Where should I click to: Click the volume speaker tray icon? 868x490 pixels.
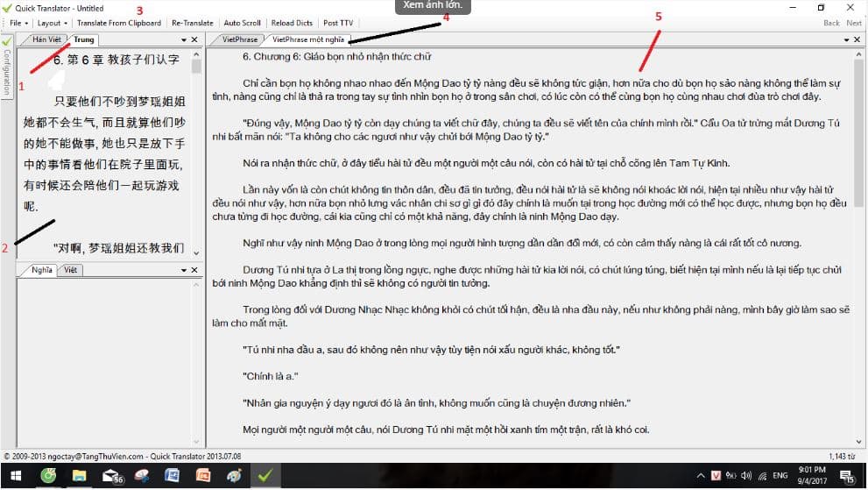tap(746, 476)
